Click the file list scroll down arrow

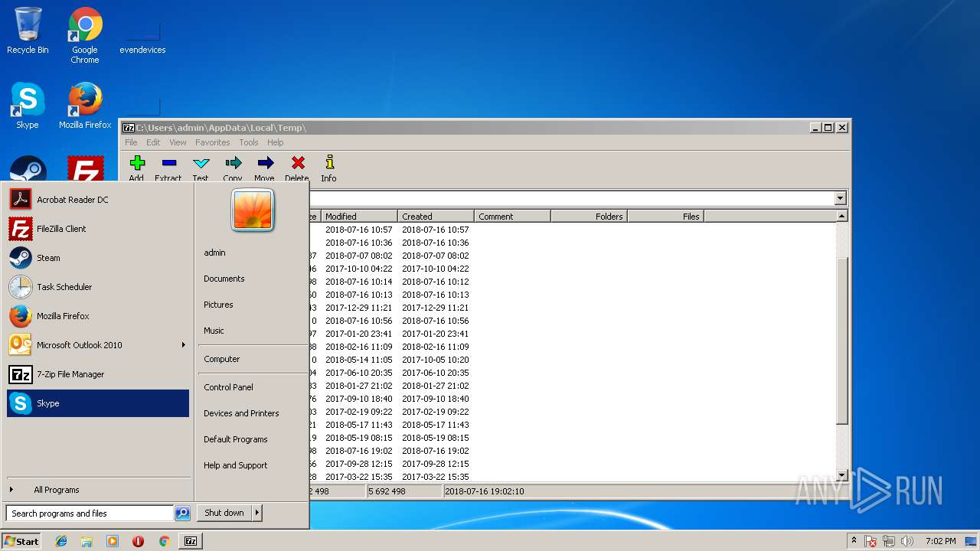(842, 474)
